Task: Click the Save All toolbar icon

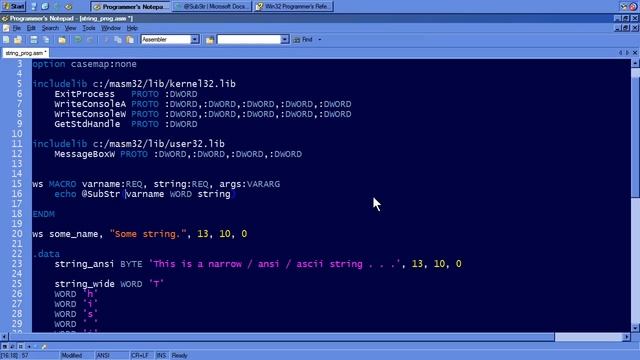Action: [x=46, y=40]
